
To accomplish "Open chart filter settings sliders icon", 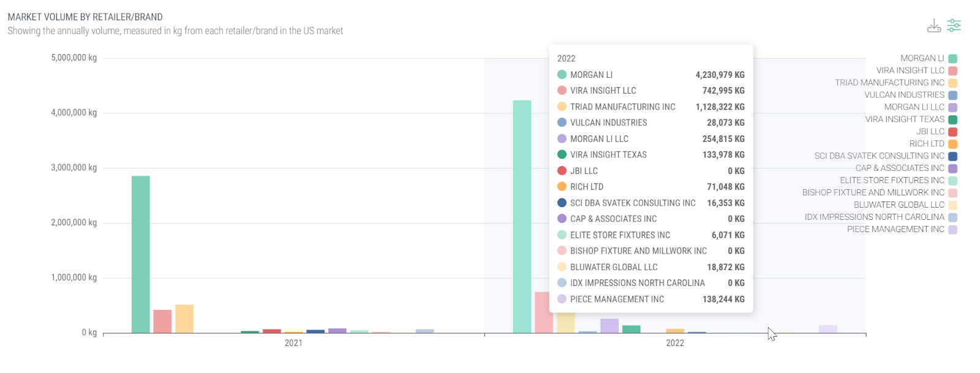I will [954, 26].
